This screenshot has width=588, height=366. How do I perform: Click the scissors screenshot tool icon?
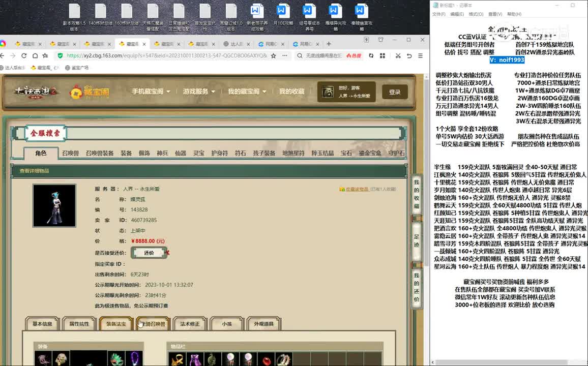click(398, 55)
